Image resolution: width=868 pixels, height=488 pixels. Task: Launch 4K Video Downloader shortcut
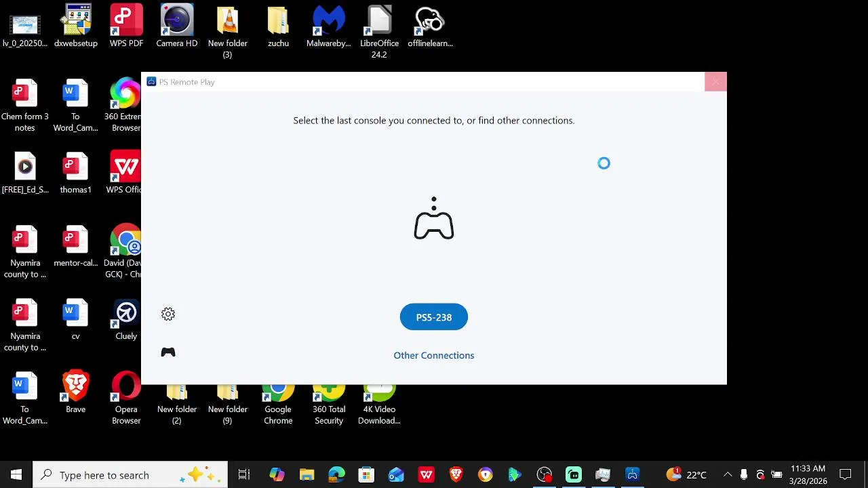(379, 405)
